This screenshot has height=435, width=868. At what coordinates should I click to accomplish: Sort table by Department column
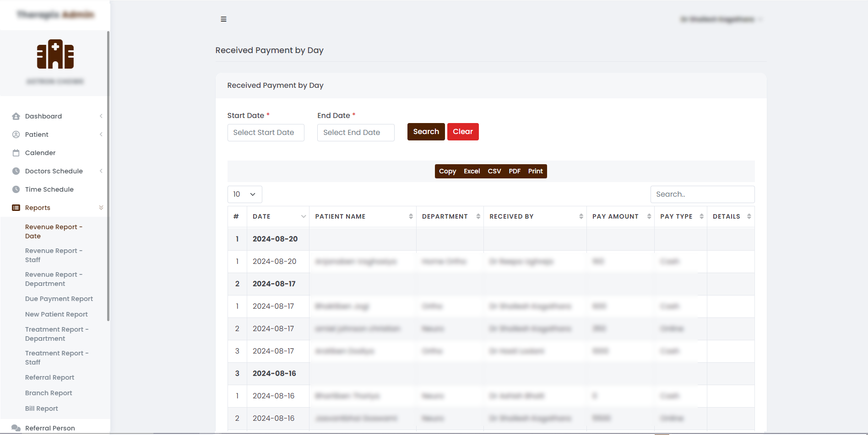coord(478,216)
